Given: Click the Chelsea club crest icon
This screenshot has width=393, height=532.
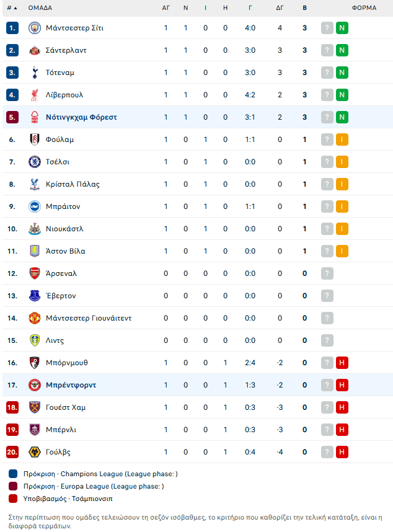Looking at the screenshot, I should tap(34, 162).
